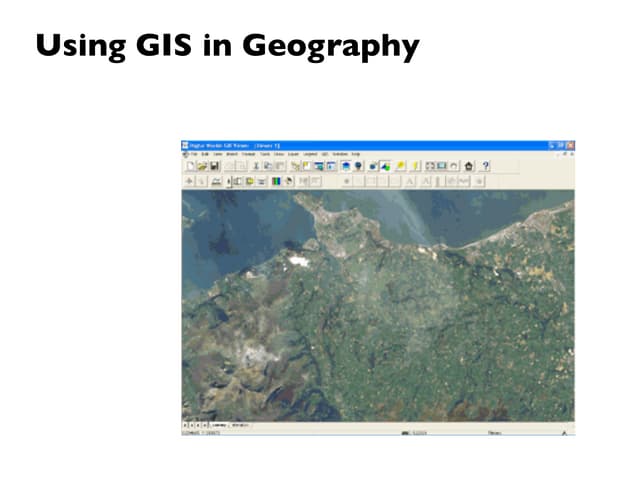Open the Window menu
This screenshot has width=640, height=480.
coord(340,154)
